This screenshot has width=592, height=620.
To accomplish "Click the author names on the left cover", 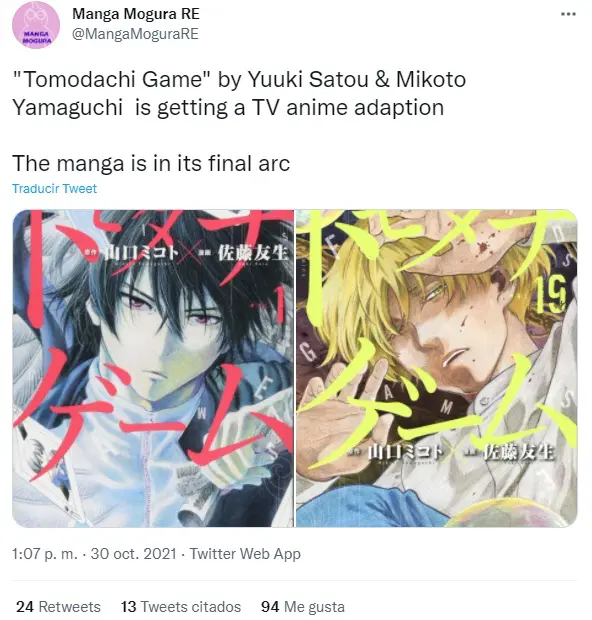I will click(x=187, y=253).
